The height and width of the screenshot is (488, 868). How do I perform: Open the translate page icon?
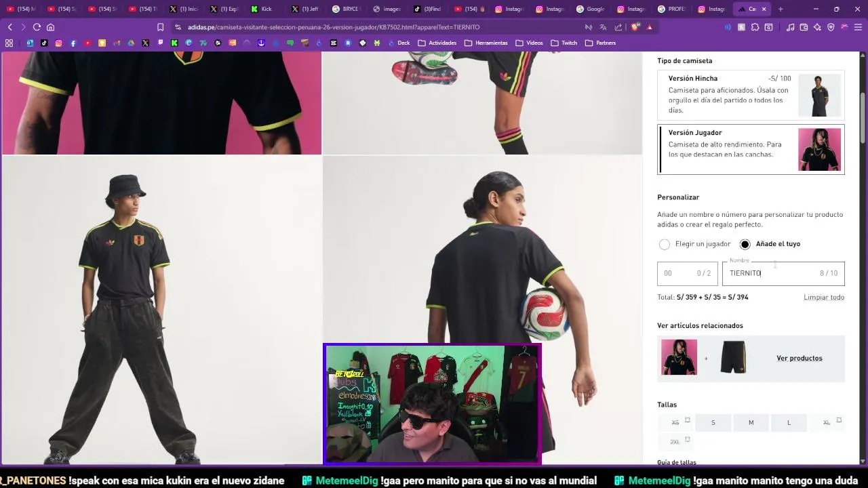[x=603, y=27]
